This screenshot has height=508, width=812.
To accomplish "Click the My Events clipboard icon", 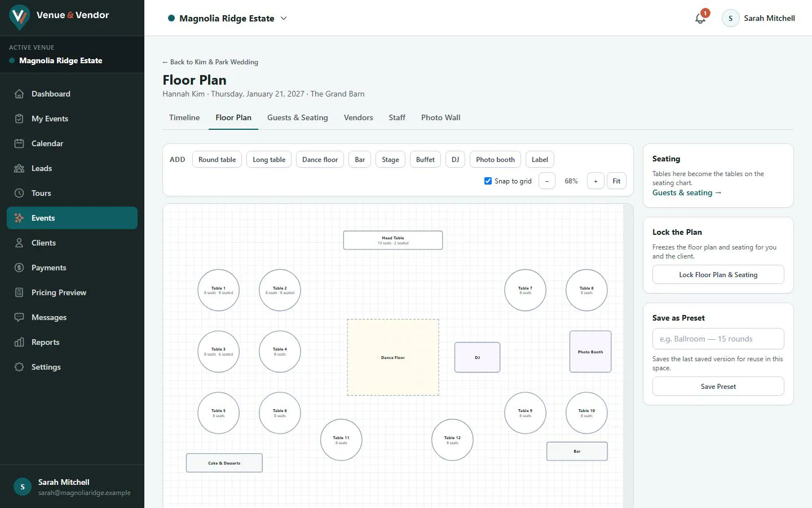I will pos(19,119).
